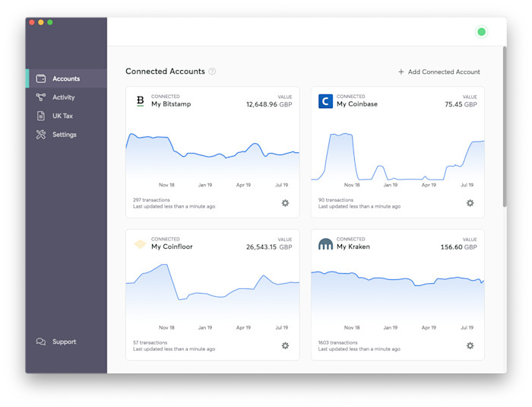The width and height of the screenshot is (532, 407).
Task: Click the Activity nodes icon
Action: pyautogui.click(x=41, y=97)
